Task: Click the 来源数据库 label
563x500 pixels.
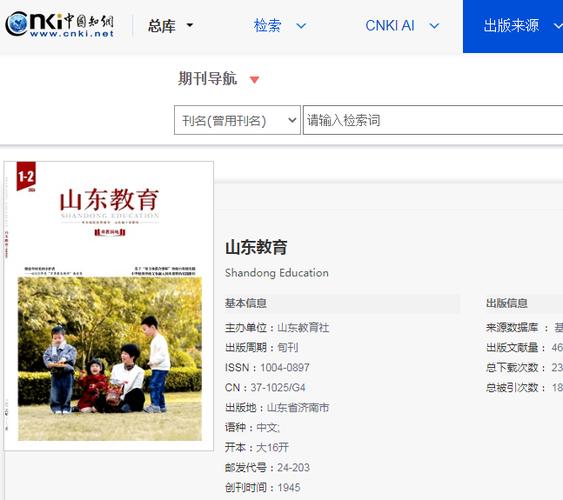Action: click(x=512, y=328)
